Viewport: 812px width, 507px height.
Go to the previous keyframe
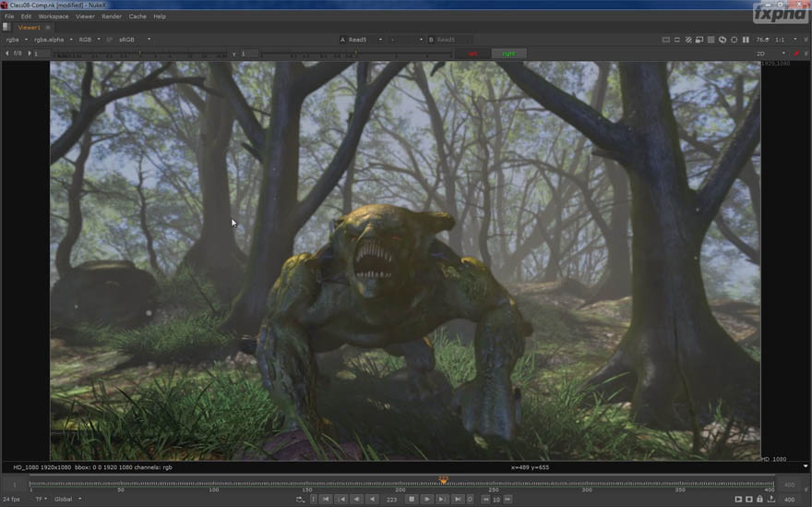point(341,500)
